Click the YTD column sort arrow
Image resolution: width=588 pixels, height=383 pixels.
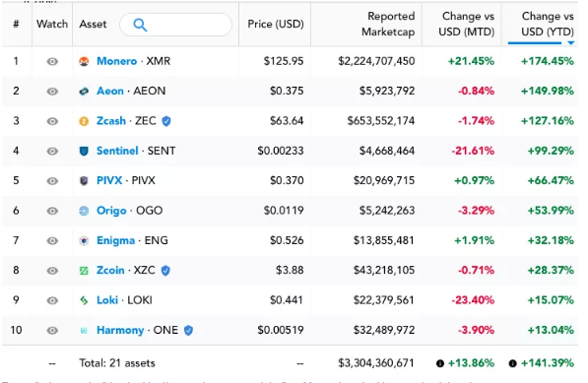pos(570,43)
